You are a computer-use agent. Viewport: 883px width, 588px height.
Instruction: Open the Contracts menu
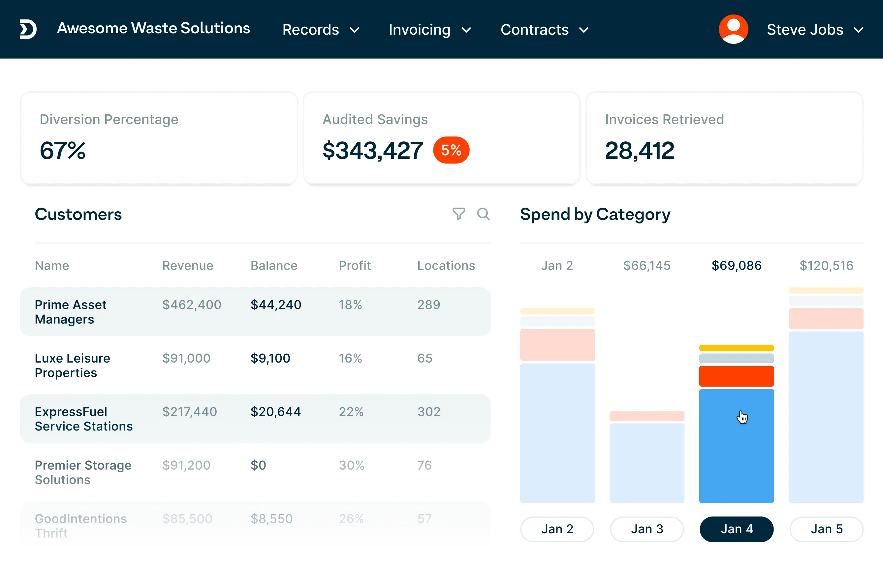(534, 30)
